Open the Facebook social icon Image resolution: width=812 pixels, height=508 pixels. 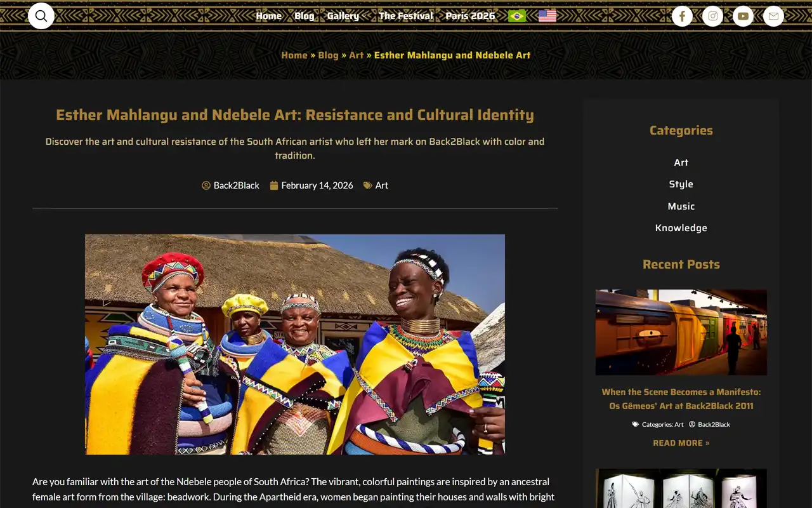point(682,16)
